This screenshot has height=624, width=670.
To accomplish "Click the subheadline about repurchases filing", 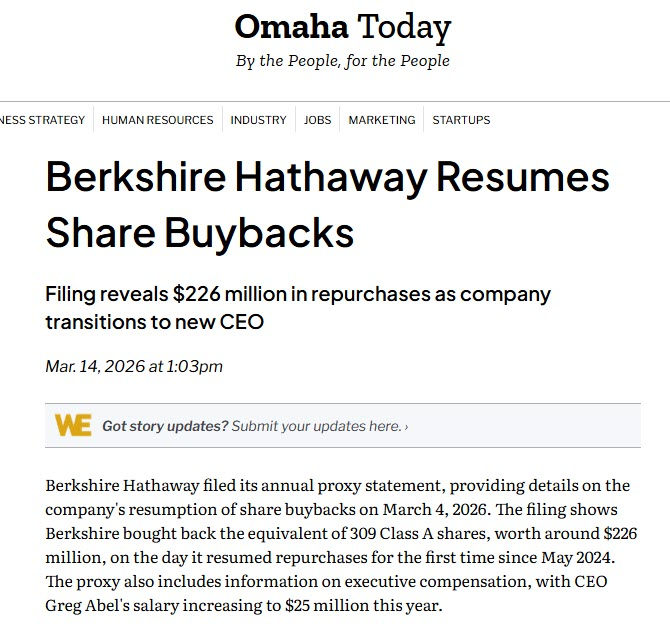I will pyautogui.click(x=297, y=308).
